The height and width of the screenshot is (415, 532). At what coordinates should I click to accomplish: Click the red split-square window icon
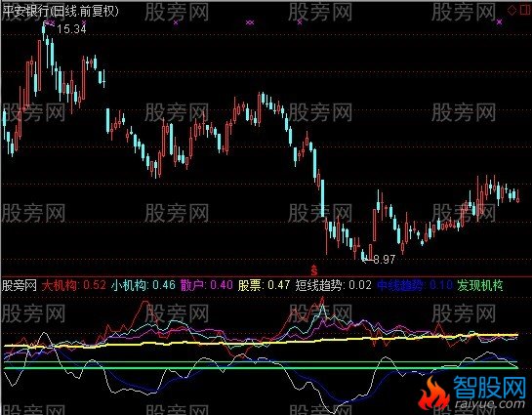[x=526, y=10]
